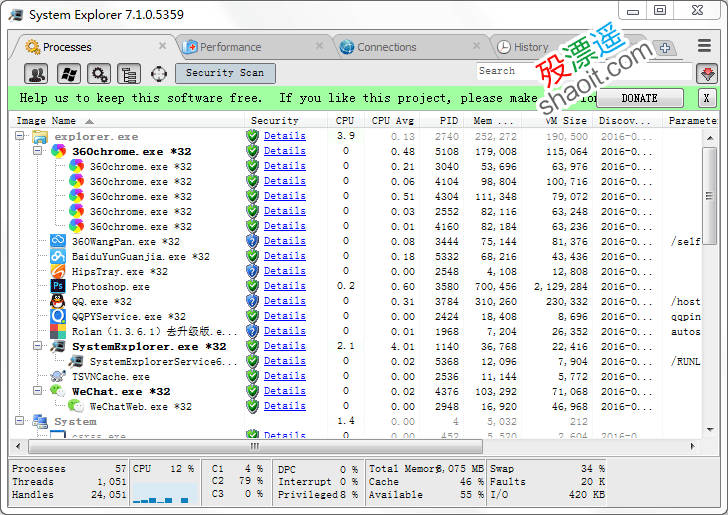Click the red arrow icon beside search
Viewport: 728px width, 515px height.
coord(708,74)
